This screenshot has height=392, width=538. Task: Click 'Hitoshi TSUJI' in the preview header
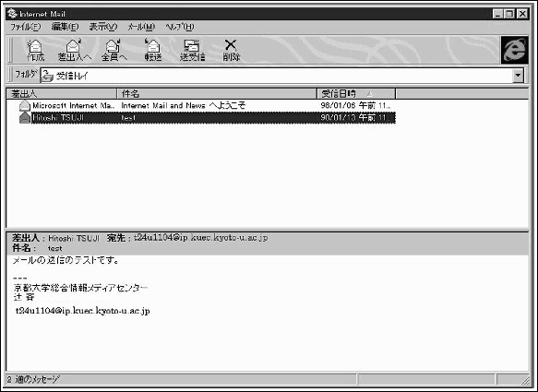click(x=74, y=238)
